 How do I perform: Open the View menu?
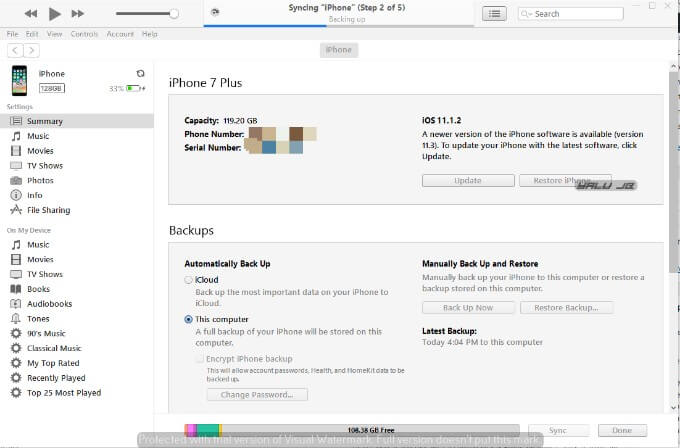[x=54, y=34]
